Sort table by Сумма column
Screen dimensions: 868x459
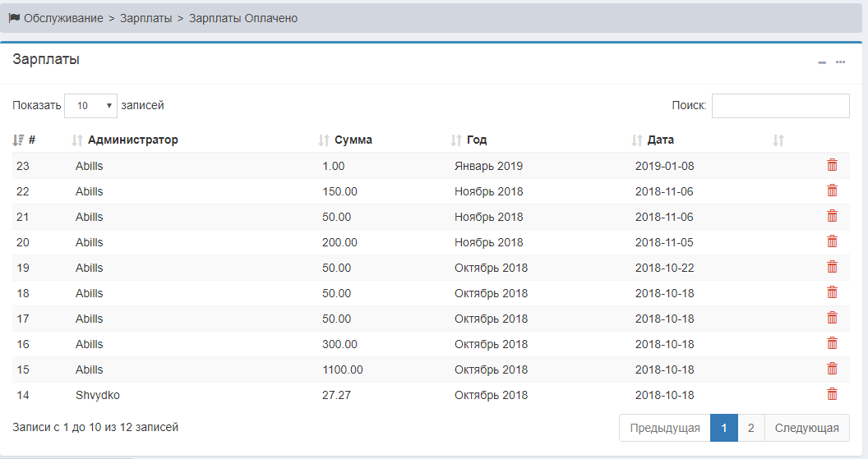click(353, 140)
